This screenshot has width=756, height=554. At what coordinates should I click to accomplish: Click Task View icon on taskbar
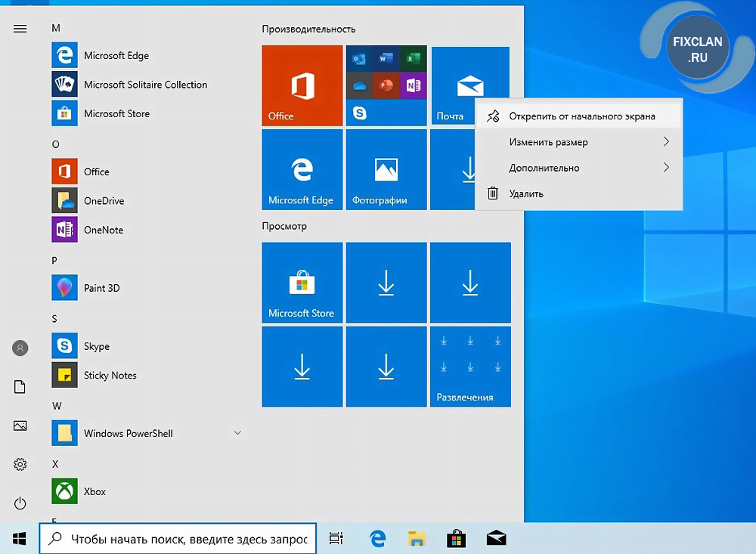click(336, 538)
